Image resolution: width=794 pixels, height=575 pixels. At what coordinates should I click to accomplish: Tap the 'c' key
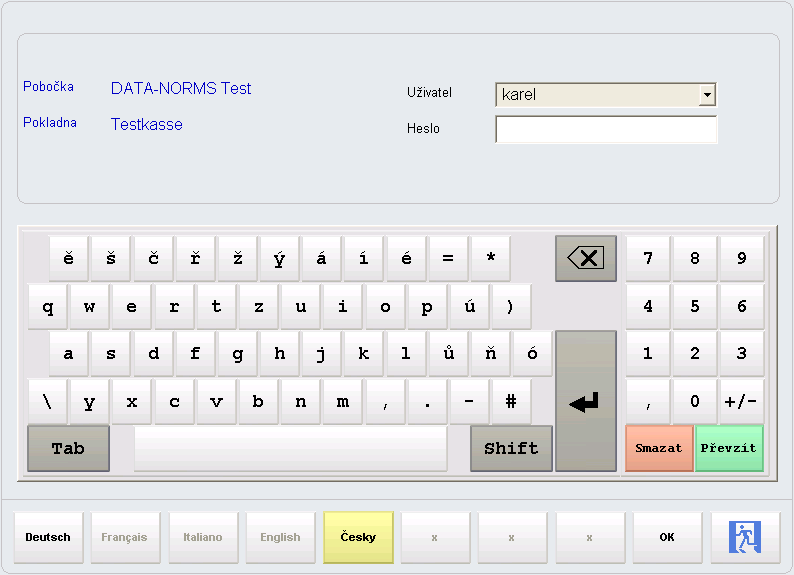174,401
